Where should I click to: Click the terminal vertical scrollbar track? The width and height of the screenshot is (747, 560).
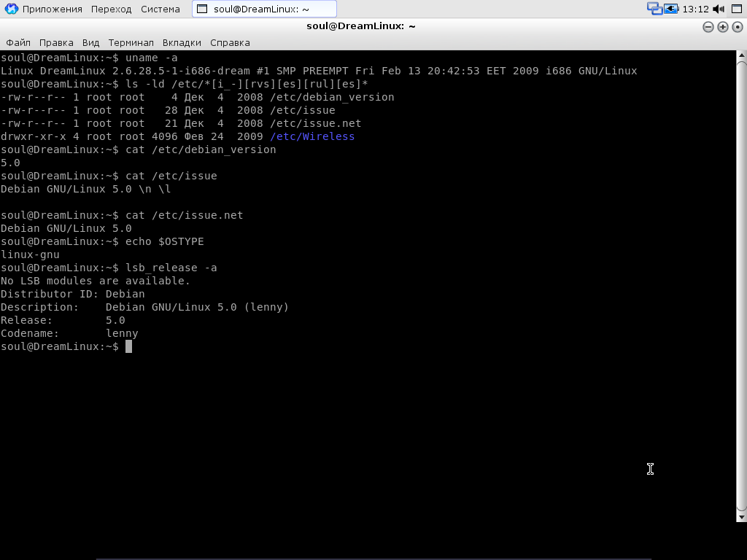click(x=742, y=286)
